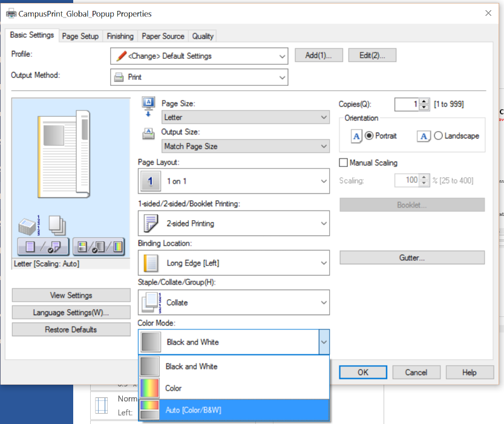Expand the 2-sided Printing dropdown
Screen dimensions: 504x424
[x=234, y=223]
